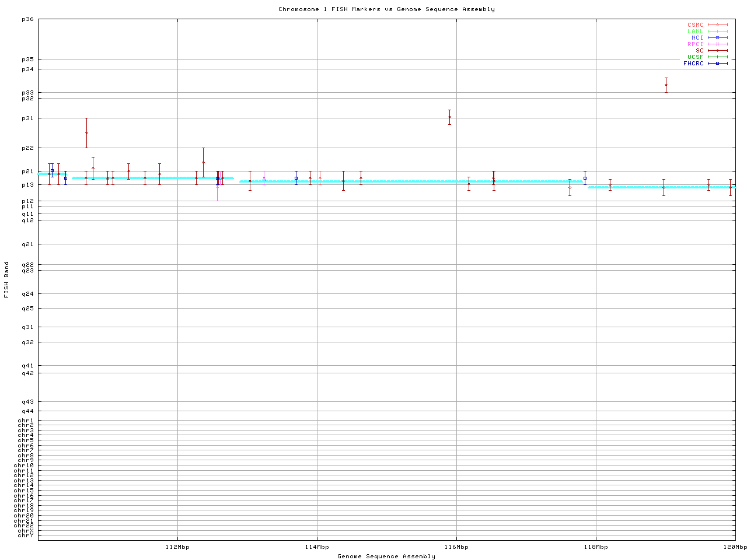Click the RPCI magenta legend marker
747x560 pixels.
(x=717, y=44)
